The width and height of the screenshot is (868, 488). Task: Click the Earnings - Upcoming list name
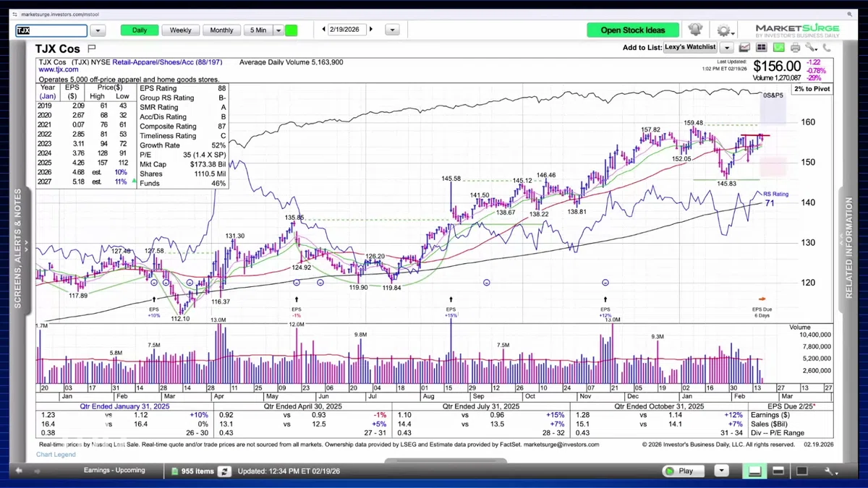pyautogui.click(x=115, y=471)
